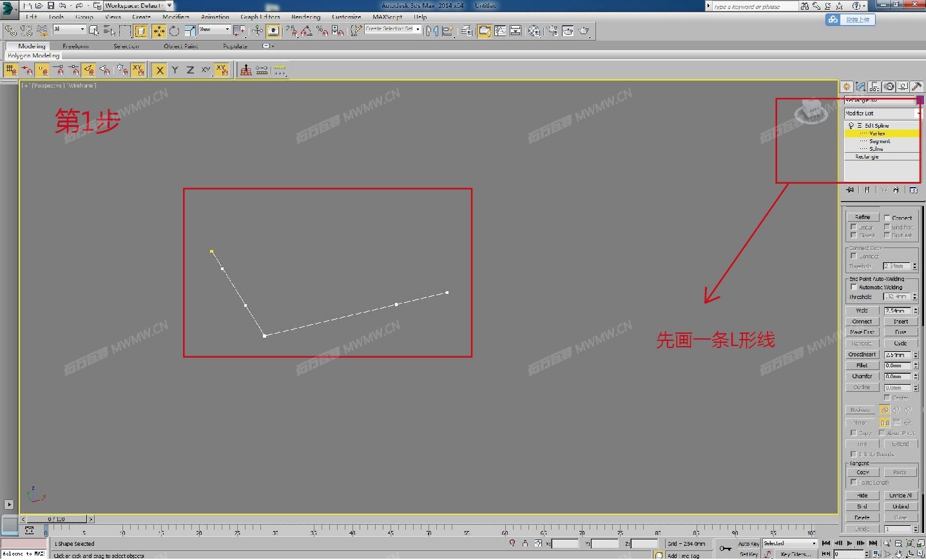This screenshot has height=560, width=926.
Task: Open the Utilities hammer tab
Action: (916, 86)
